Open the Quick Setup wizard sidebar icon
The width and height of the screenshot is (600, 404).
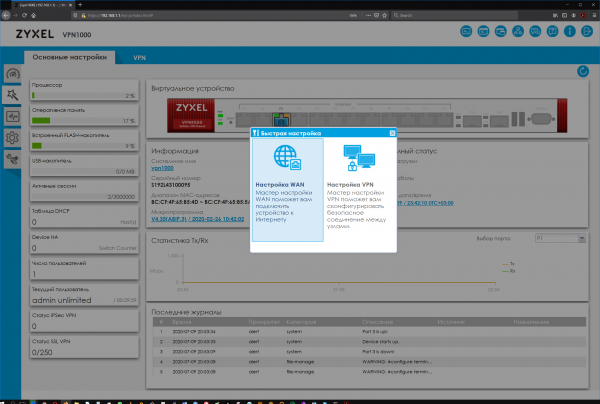click(x=13, y=95)
